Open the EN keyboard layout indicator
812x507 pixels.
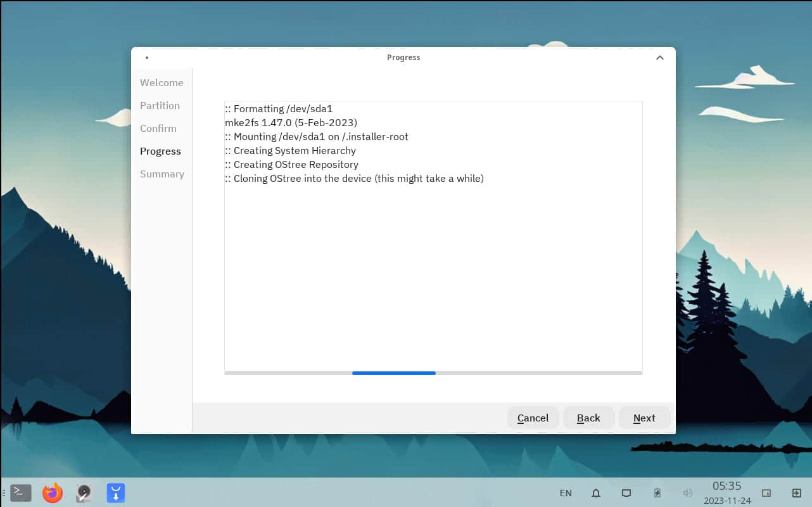click(x=566, y=493)
